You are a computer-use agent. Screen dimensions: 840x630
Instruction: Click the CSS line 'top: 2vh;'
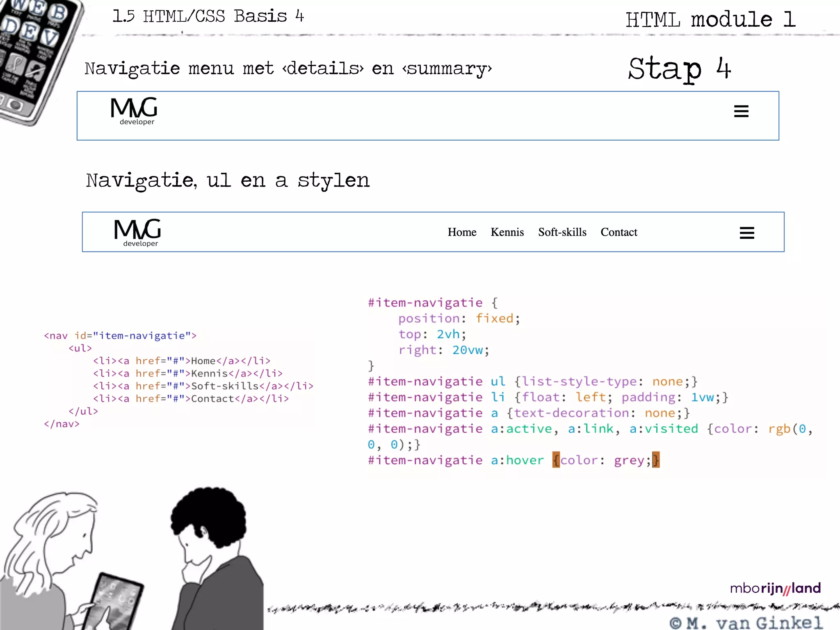432,334
